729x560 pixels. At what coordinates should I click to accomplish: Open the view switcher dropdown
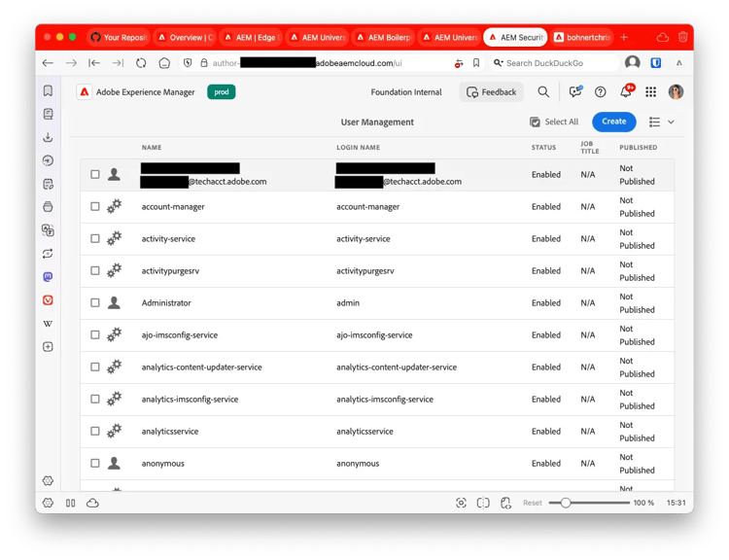(x=662, y=122)
